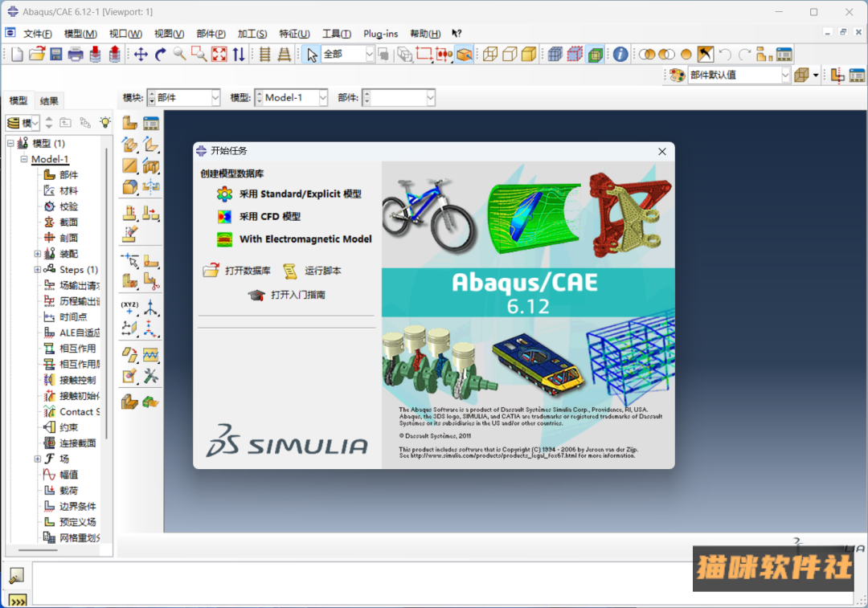Open the 部件默认值 color code dropdown

click(x=785, y=75)
